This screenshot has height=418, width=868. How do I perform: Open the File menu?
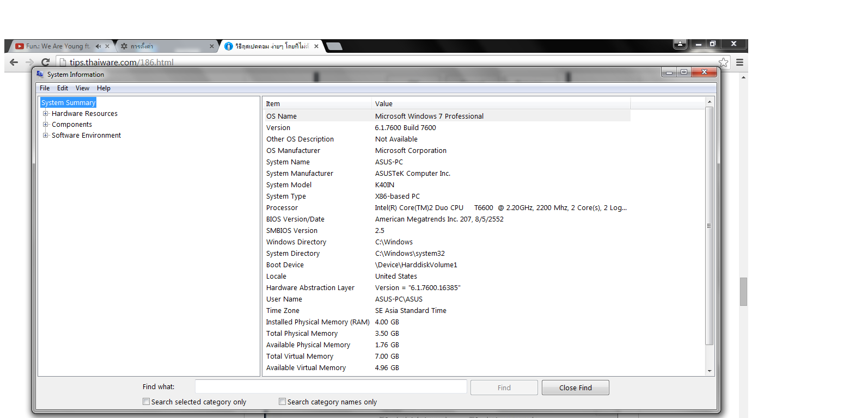click(45, 88)
